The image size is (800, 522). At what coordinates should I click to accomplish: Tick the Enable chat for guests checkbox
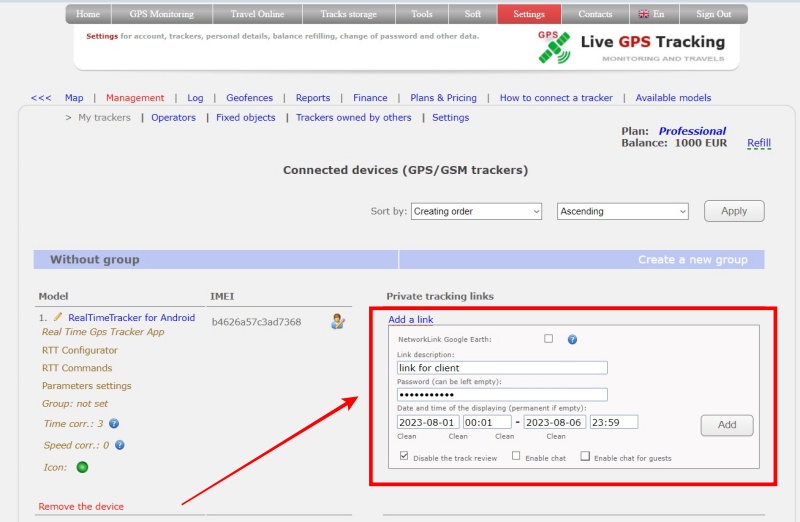coord(585,457)
